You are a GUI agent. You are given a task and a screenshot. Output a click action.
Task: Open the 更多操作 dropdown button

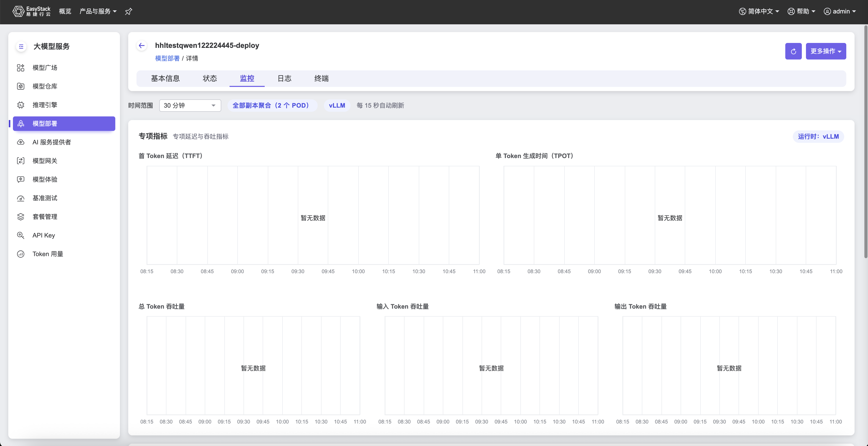[x=826, y=51]
